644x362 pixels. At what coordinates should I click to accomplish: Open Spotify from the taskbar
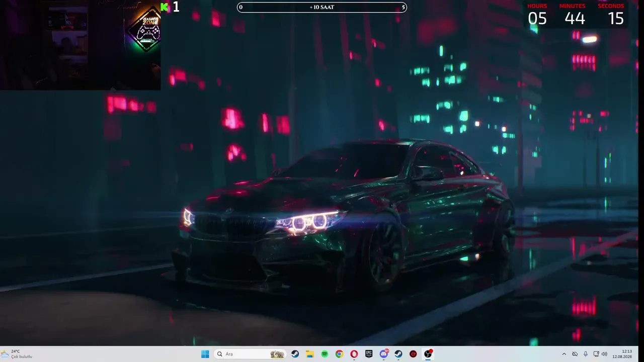(325, 354)
